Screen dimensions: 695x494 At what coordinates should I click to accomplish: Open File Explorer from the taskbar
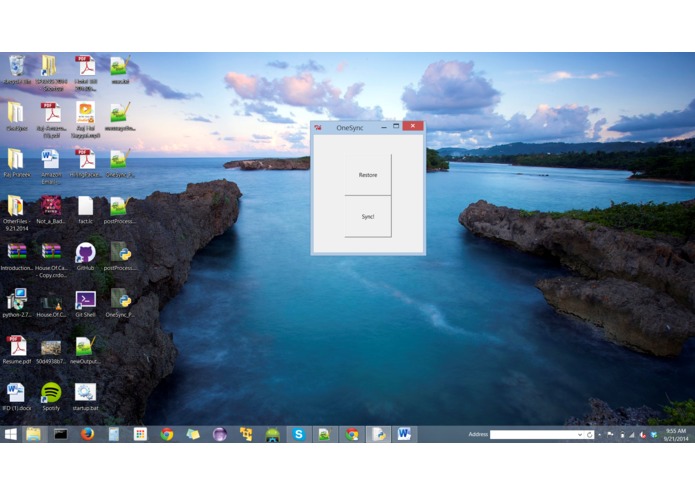coord(34,434)
